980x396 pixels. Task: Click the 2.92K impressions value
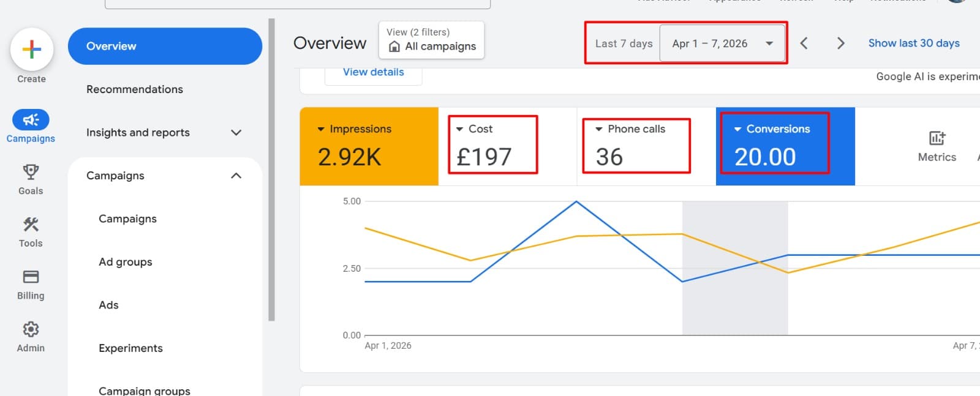(349, 157)
